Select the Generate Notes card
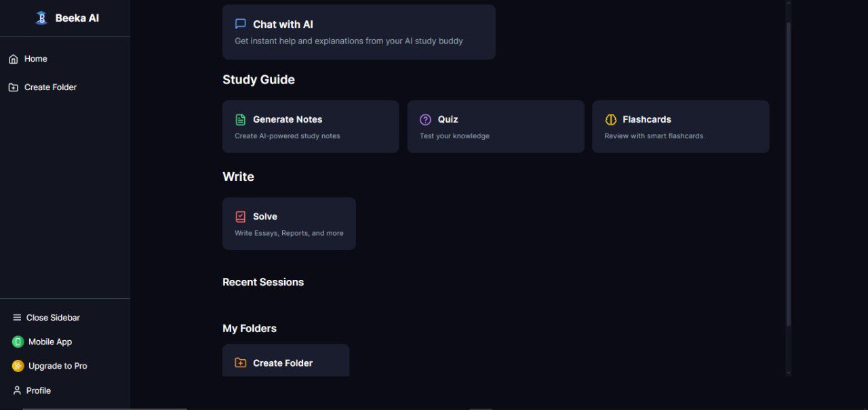868x410 pixels. coord(311,126)
